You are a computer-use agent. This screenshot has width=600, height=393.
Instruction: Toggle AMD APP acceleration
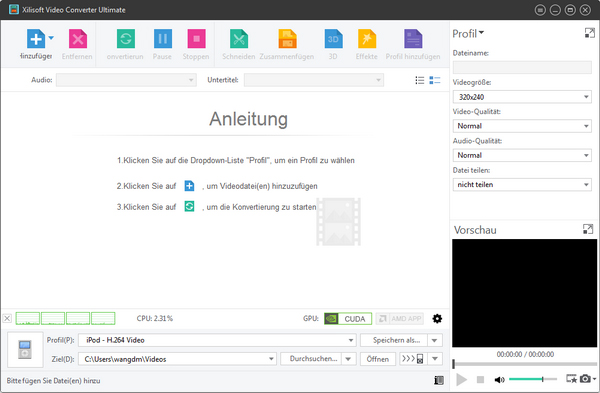pos(399,319)
